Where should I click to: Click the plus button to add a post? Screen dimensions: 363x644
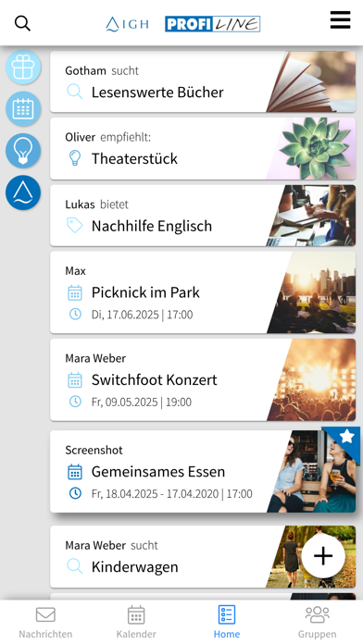(x=323, y=556)
